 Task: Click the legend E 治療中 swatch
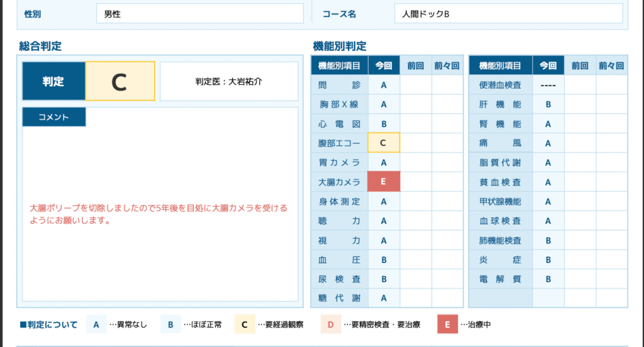click(x=447, y=324)
